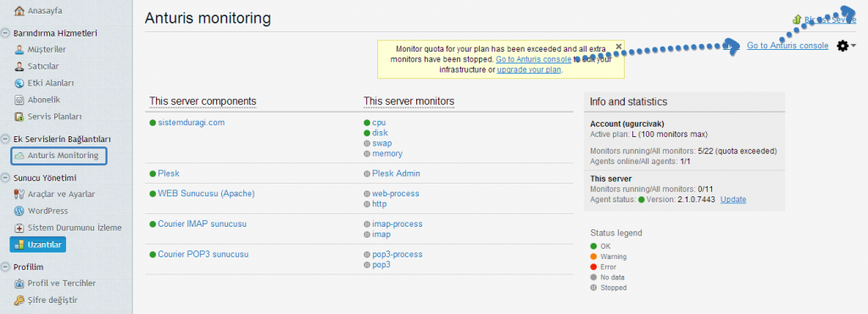
Task: Click the Sistem Durumunu İzleme icon
Action: 19,228
